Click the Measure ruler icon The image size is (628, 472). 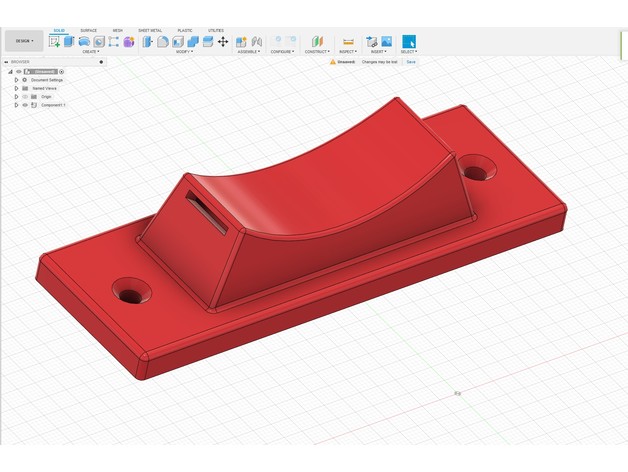348,41
